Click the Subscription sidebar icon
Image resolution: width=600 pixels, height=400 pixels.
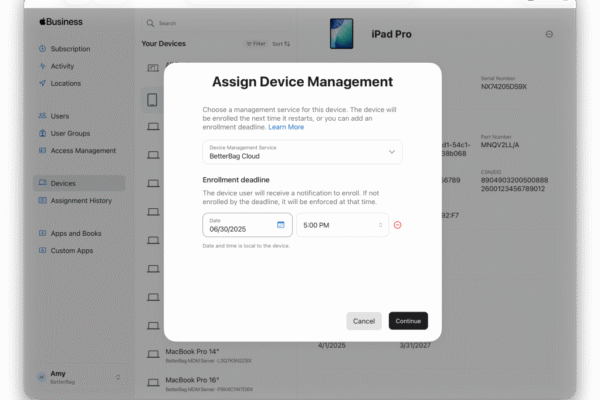tap(42, 49)
